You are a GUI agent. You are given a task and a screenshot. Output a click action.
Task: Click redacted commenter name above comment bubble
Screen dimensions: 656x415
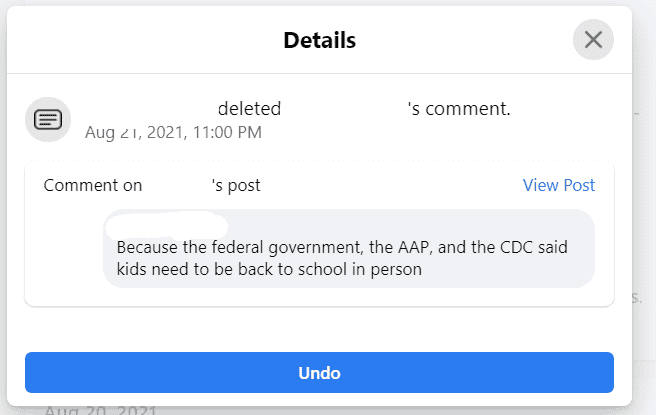[166, 222]
